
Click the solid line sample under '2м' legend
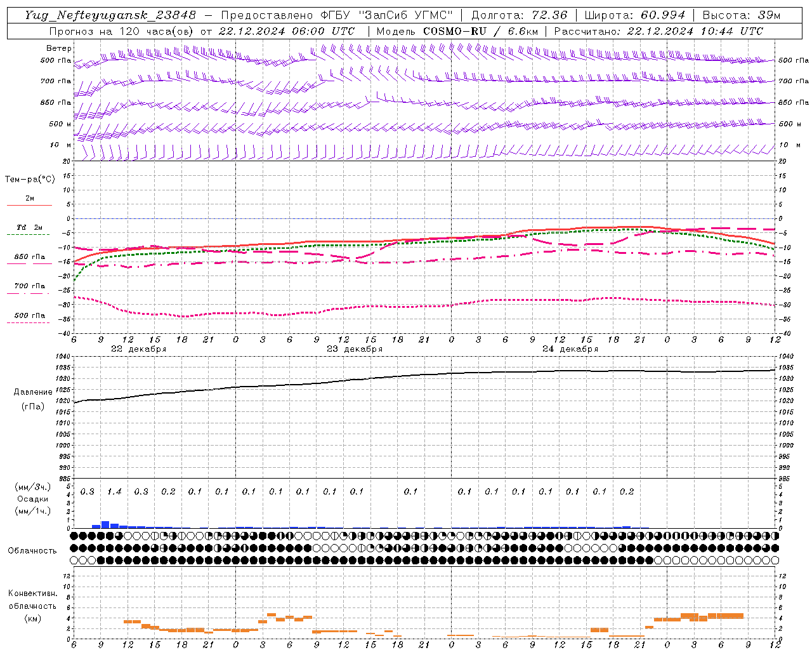tap(29, 206)
